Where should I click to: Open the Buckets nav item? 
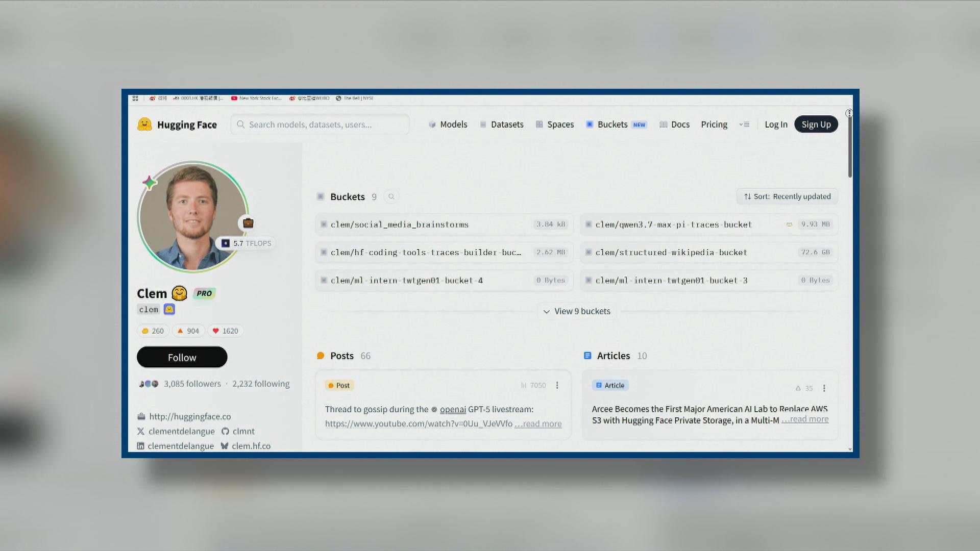[616, 124]
